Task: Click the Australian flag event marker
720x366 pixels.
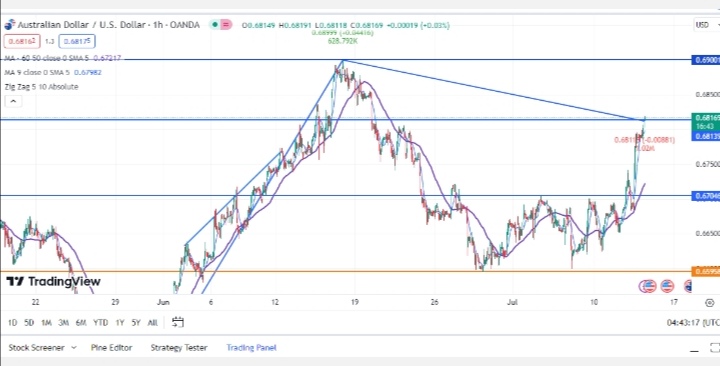Action: point(688,287)
